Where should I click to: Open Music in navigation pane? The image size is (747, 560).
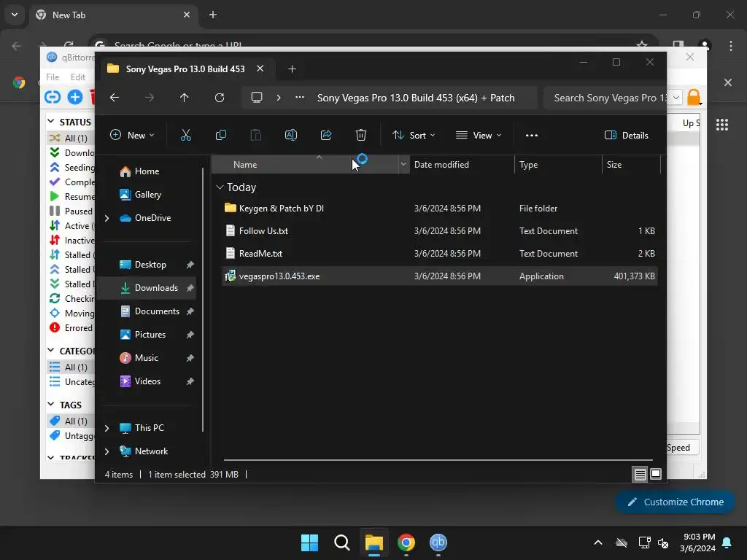146,358
